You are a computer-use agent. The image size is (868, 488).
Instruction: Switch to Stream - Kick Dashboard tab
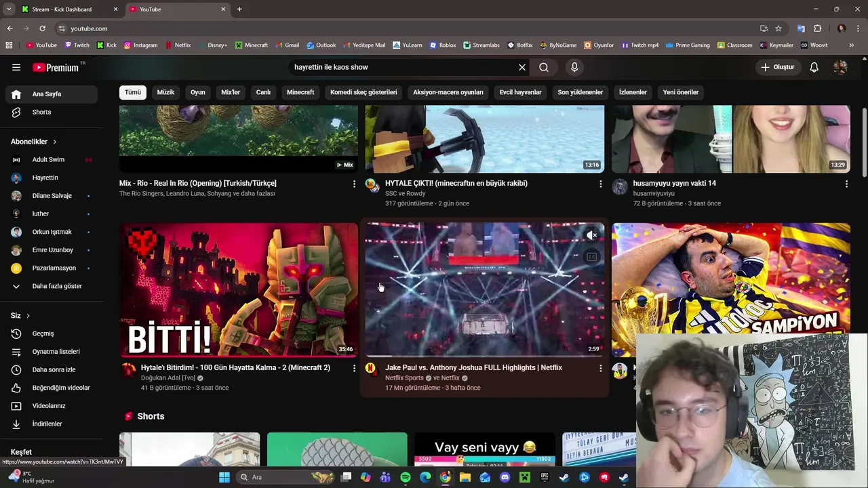pos(68,9)
